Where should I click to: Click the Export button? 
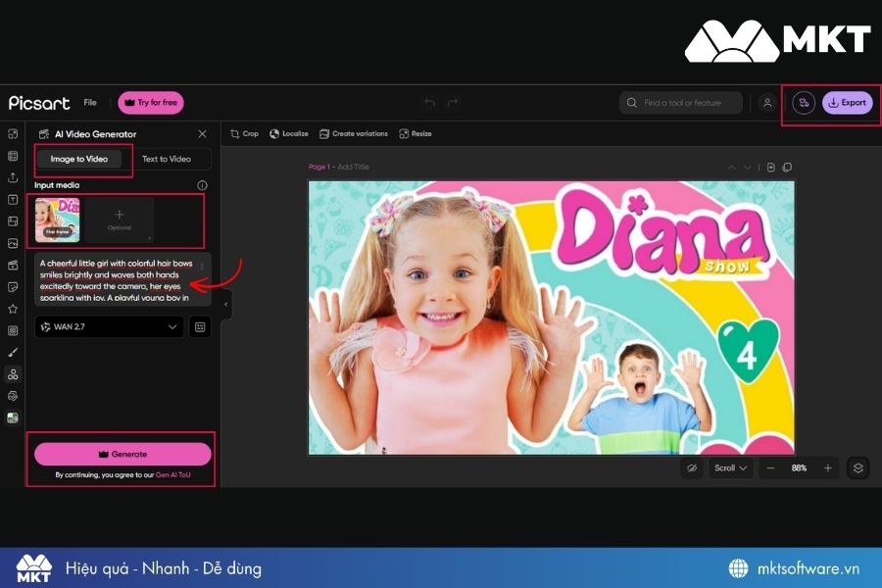click(x=847, y=102)
